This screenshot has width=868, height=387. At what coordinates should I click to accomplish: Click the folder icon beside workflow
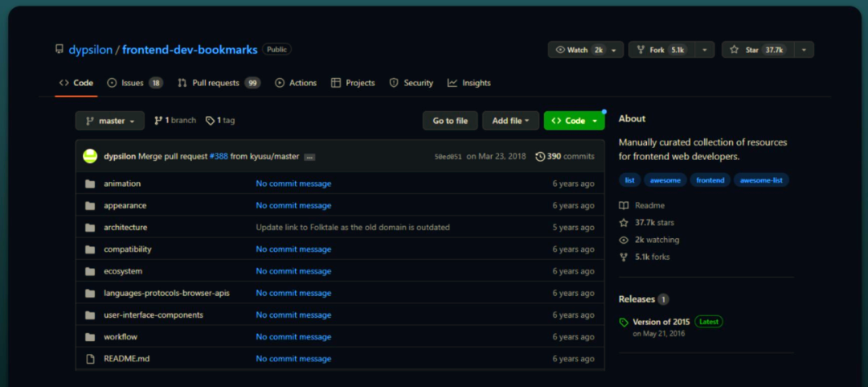(x=90, y=337)
